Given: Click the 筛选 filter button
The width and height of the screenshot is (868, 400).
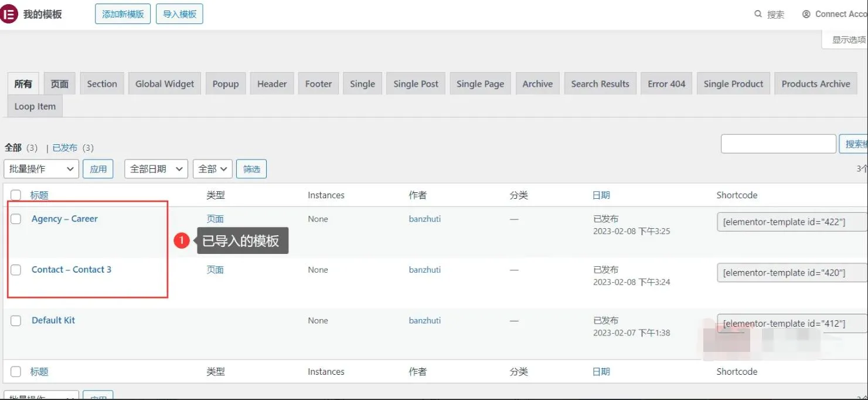Looking at the screenshot, I should [251, 169].
